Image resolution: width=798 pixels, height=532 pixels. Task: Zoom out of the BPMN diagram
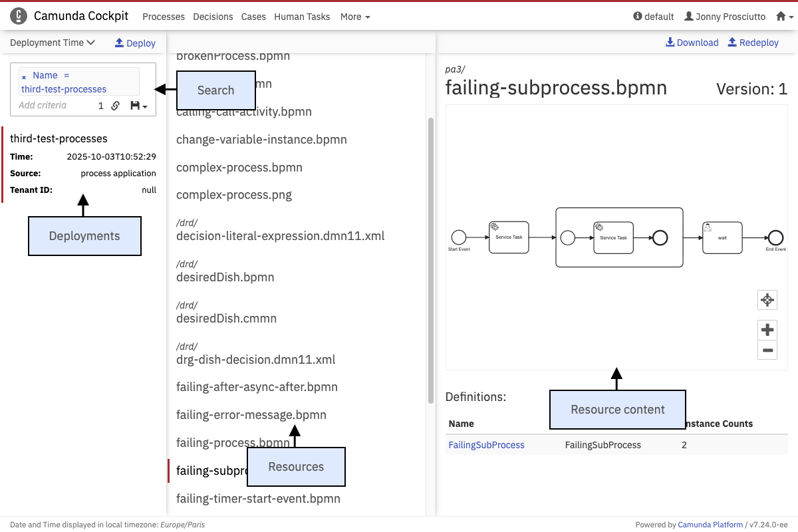click(767, 350)
